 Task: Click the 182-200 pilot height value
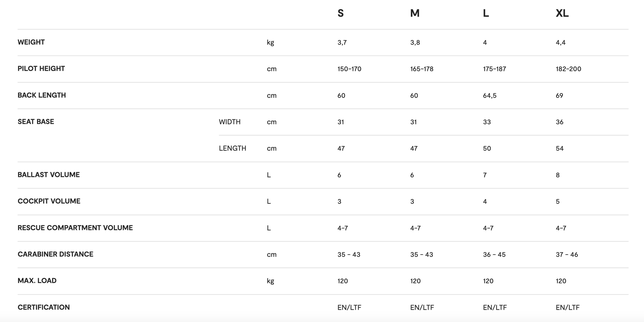568,69
